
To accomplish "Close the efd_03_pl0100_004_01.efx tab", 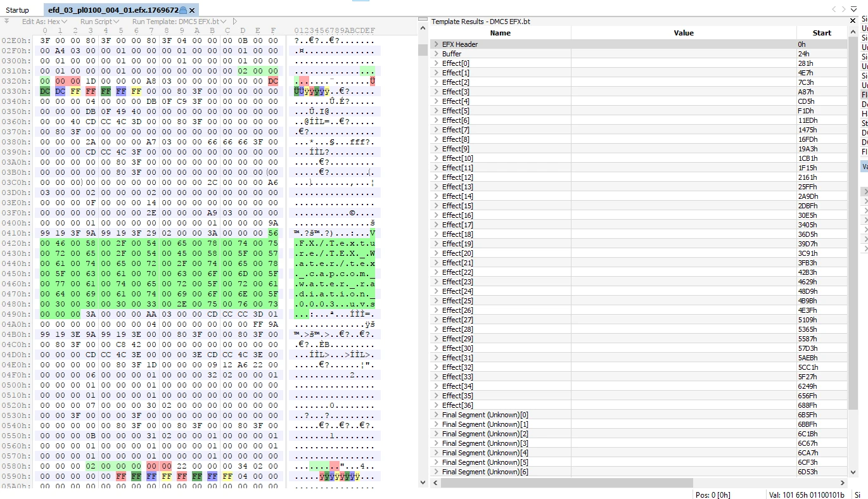I will (193, 10).
